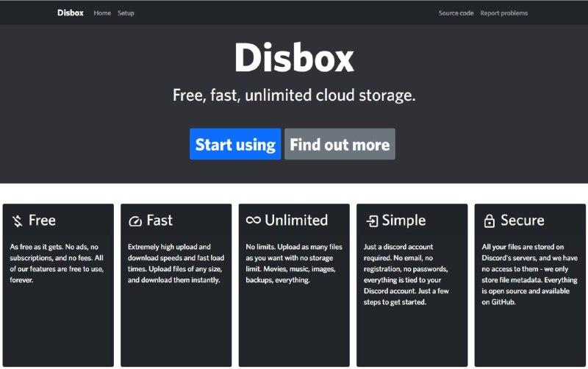Open the Setup nav link
588x369 pixels.
click(126, 13)
